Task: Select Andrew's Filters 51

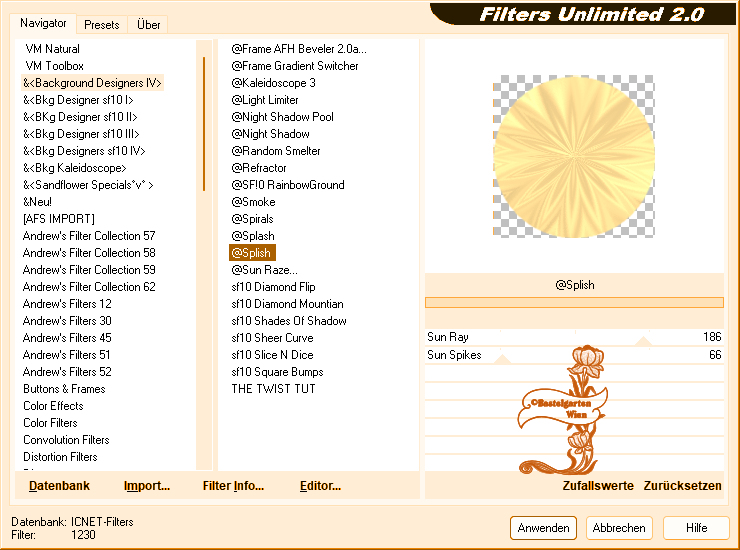Action: coord(67,355)
